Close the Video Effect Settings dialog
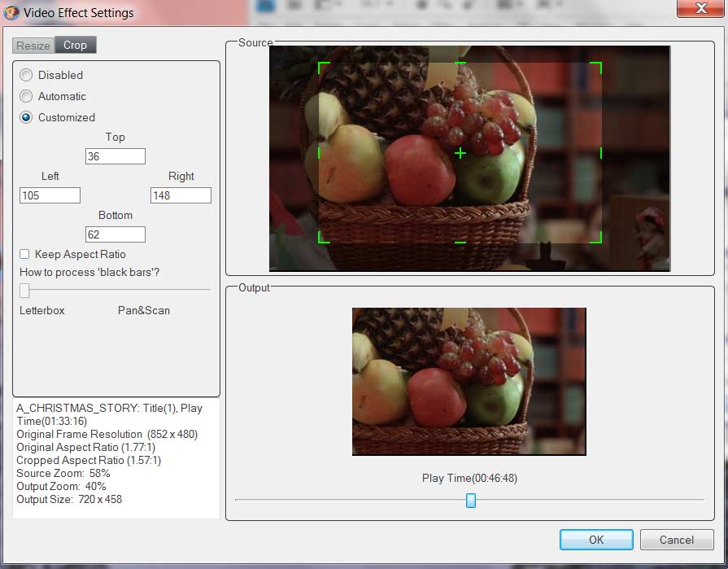The height and width of the screenshot is (569, 728). [x=700, y=8]
